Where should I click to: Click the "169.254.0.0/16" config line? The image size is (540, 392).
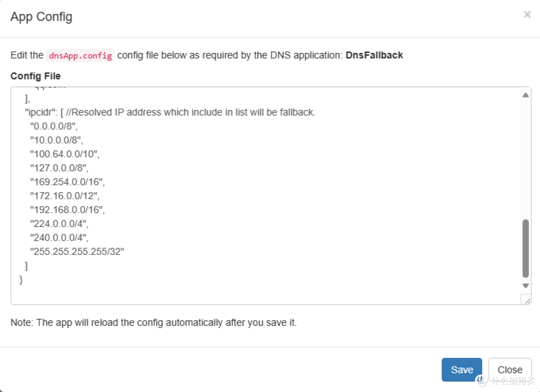67,182
